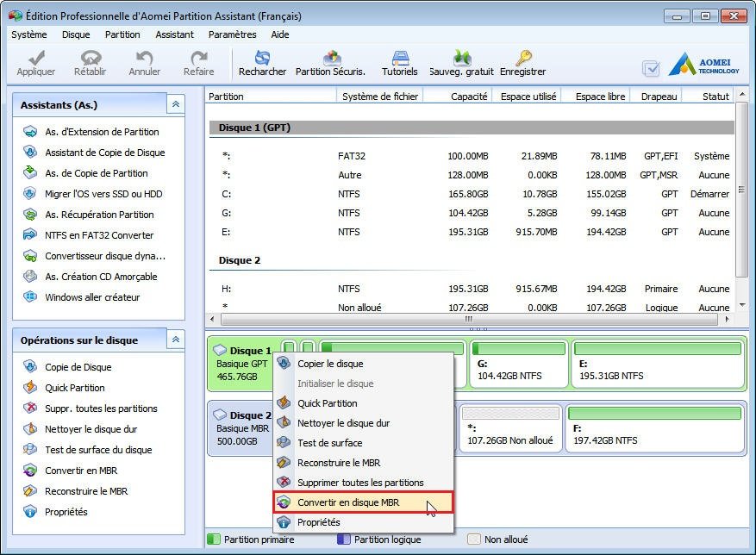The height and width of the screenshot is (555, 756).
Task: Click the Enregistrer key icon
Action: (x=523, y=58)
